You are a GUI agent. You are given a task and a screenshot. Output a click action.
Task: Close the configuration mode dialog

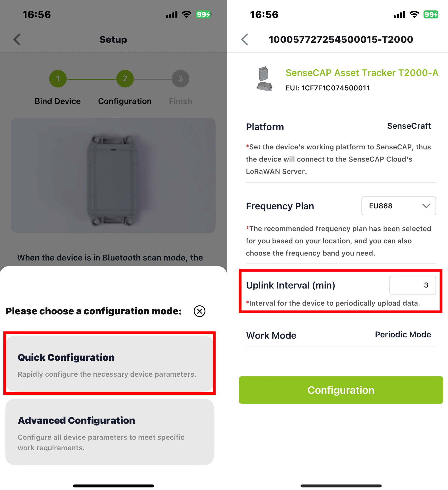click(x=199, y=311)
